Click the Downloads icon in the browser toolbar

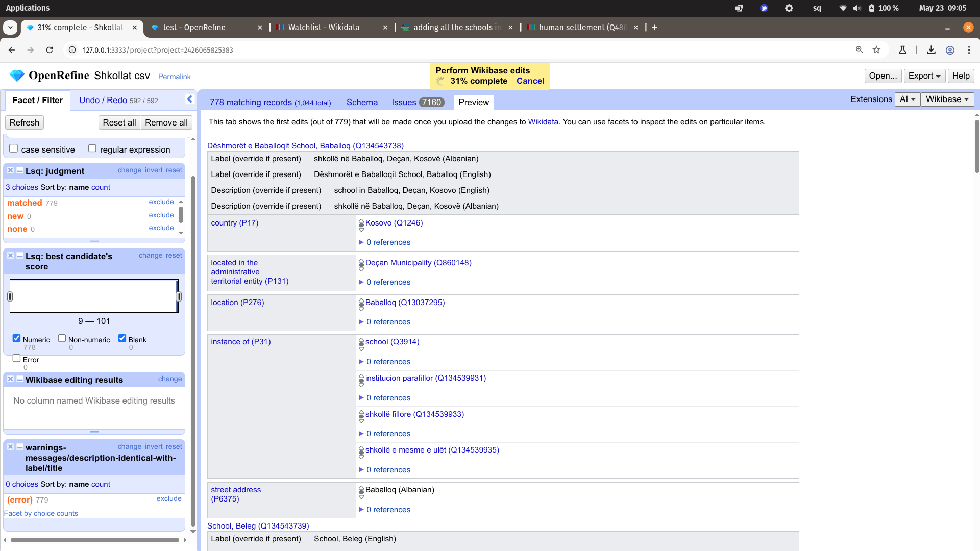click(x=931, y=49)
